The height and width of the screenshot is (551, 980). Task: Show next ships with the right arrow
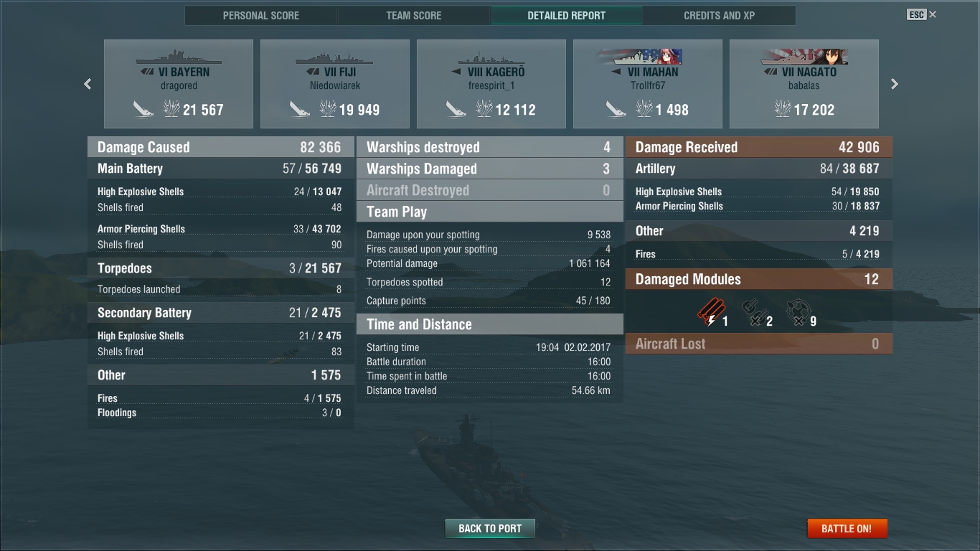click(x=895, y=84)
